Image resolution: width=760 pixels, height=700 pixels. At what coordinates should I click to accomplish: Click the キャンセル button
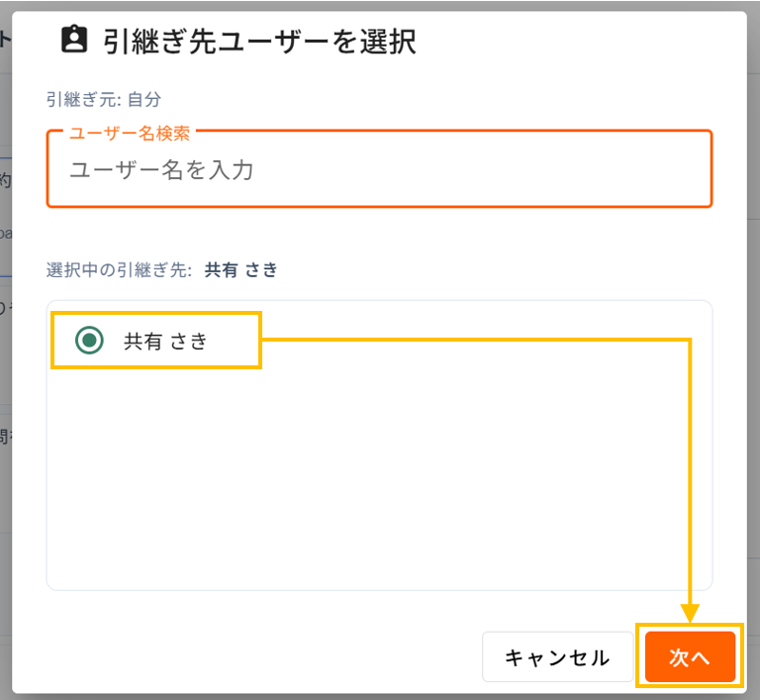pos(557,656)
